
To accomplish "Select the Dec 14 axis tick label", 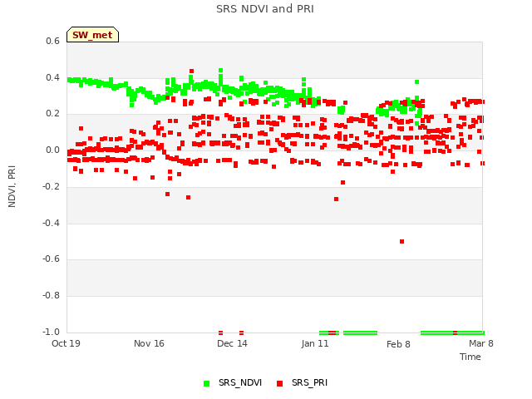I will coord(232,343).
